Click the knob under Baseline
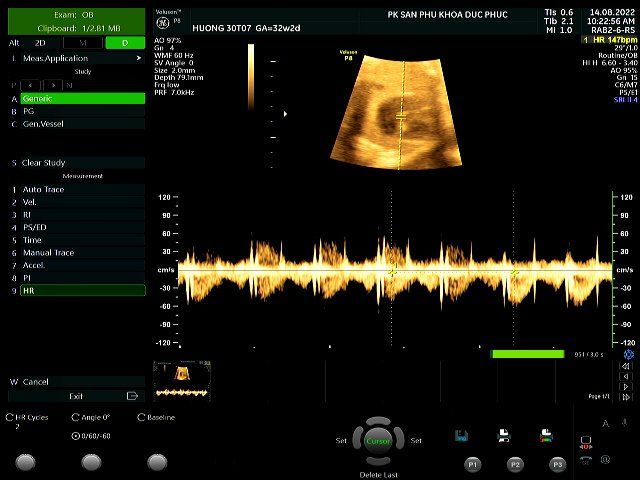640x480 pixels. click(x=157, y=462)
